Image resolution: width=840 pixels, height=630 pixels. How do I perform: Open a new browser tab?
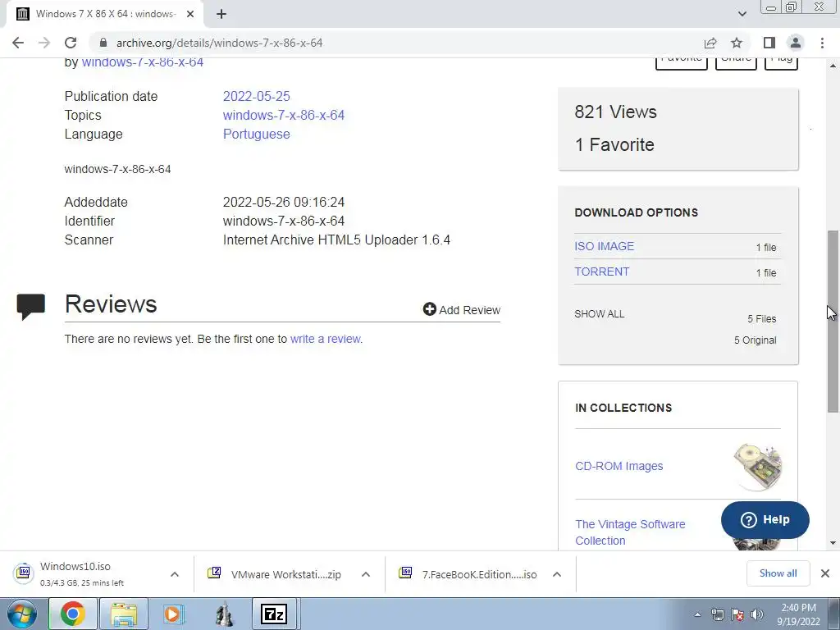221,14
